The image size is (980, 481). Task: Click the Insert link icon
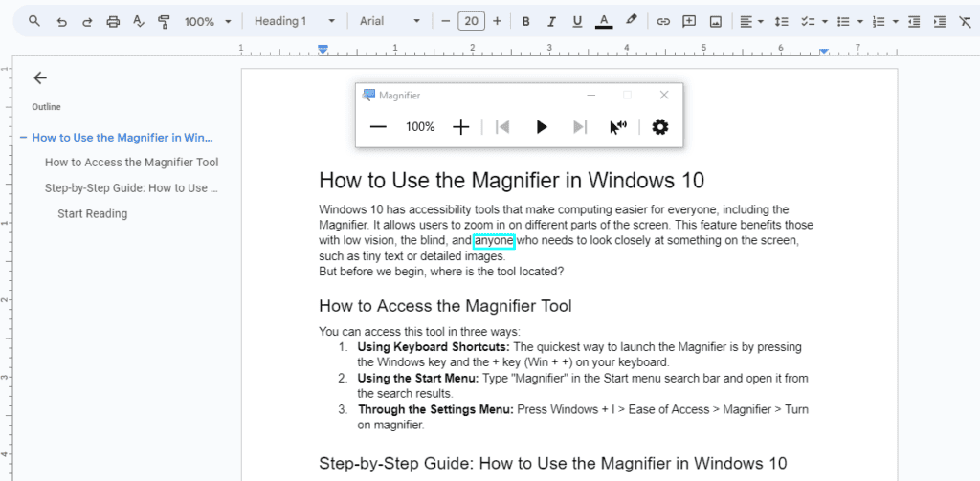(x=662, y=21)
